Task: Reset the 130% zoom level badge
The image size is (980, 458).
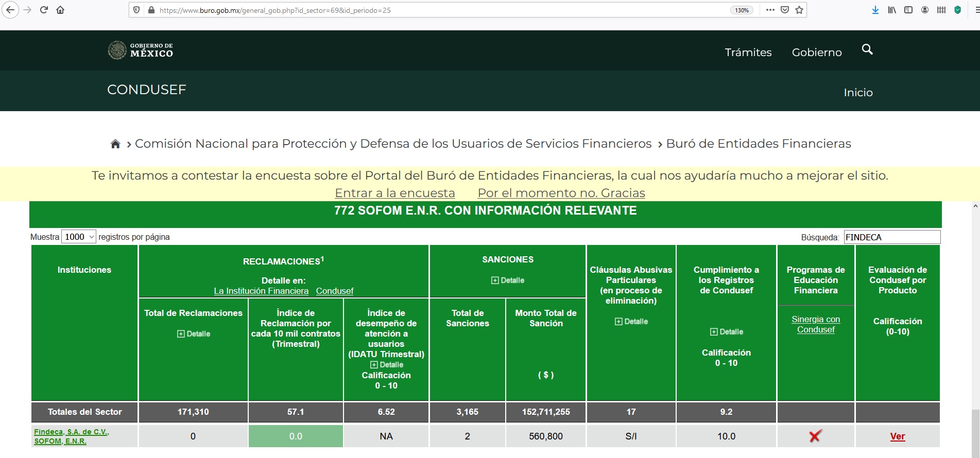Action: [742, 10]
